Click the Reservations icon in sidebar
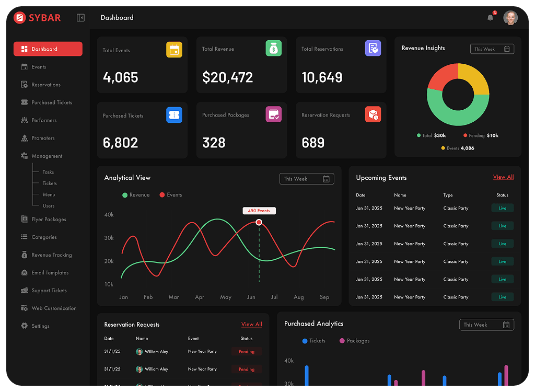Image resolution: width=535 pixels, height=392 pixels. [x=24, y=84]
